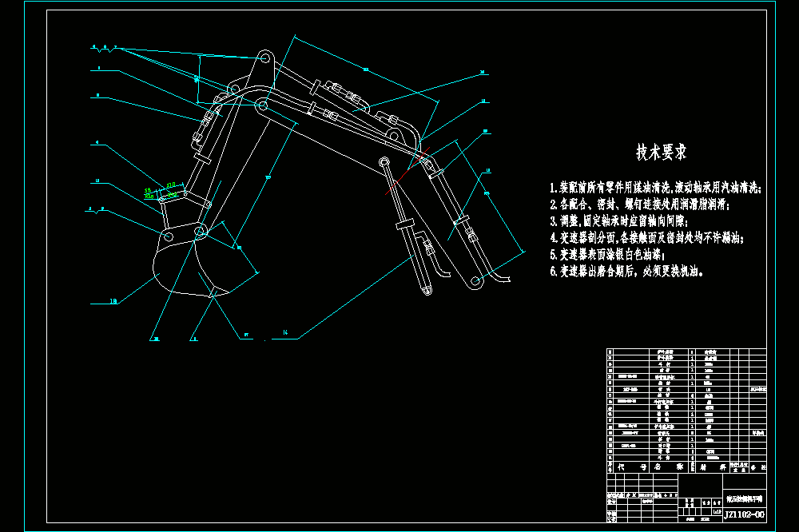Screen dimensions: 799x532
Task: Select requirement line 5 about 银白色油漆
Action: (x=607, y=254)
